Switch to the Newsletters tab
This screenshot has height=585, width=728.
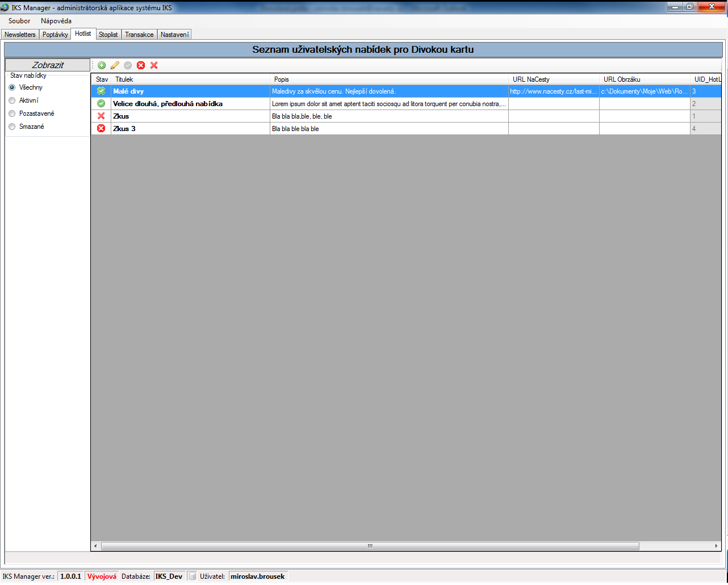click(20, 35)
